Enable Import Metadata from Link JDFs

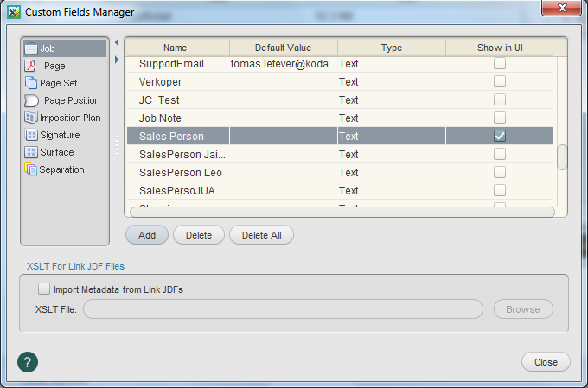pos(44,289)
